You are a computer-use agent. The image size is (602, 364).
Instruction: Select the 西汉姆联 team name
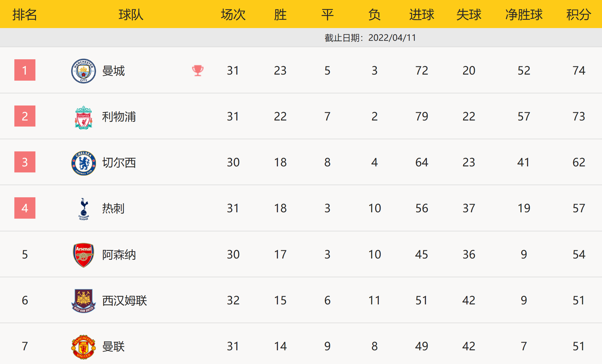[124, 301]
